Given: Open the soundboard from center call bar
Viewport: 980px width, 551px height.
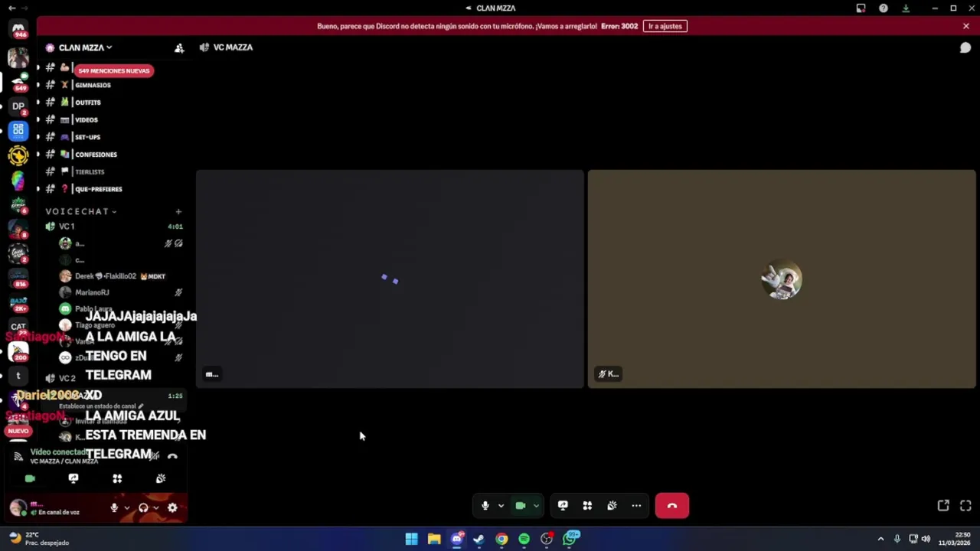Looking at the screenshot, I should click(612, 506).
